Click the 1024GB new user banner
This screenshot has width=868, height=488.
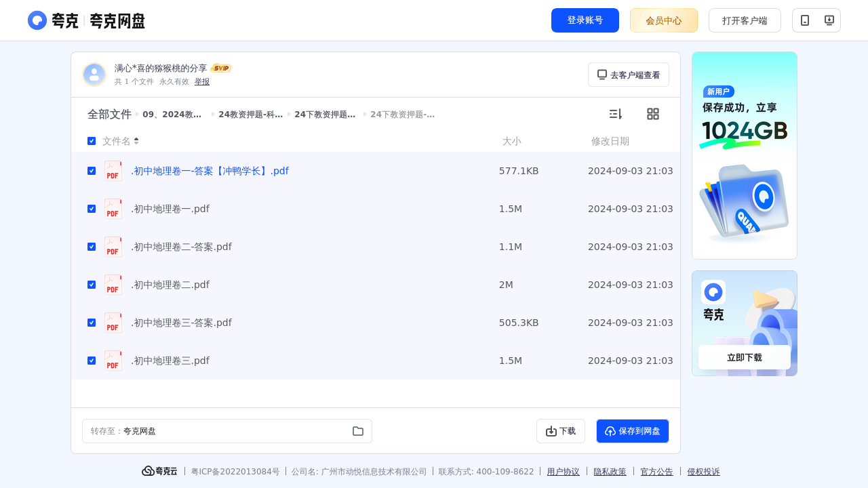(745, 155)
